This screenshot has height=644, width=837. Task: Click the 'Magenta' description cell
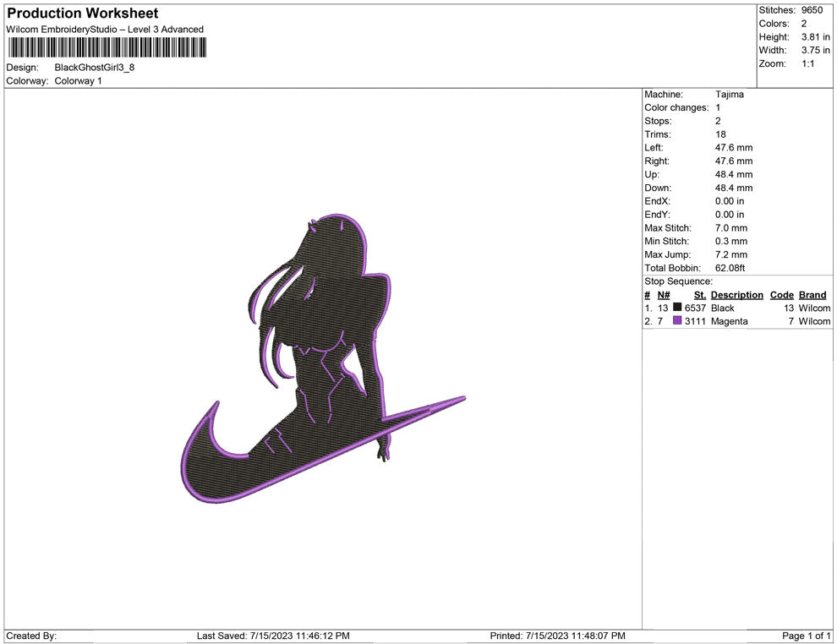coord(729,321)
